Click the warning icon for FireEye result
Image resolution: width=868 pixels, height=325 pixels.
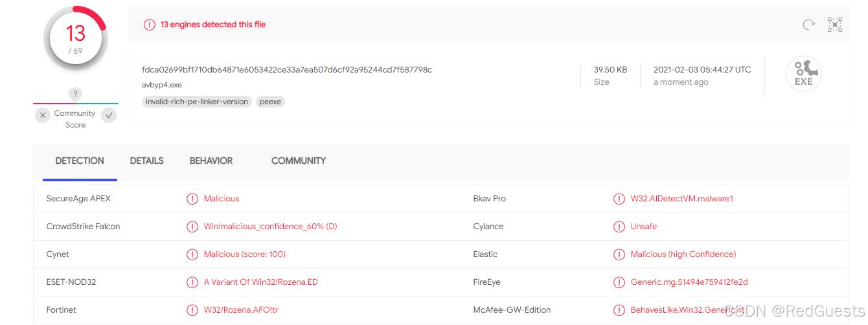click(x=619, y=282)
